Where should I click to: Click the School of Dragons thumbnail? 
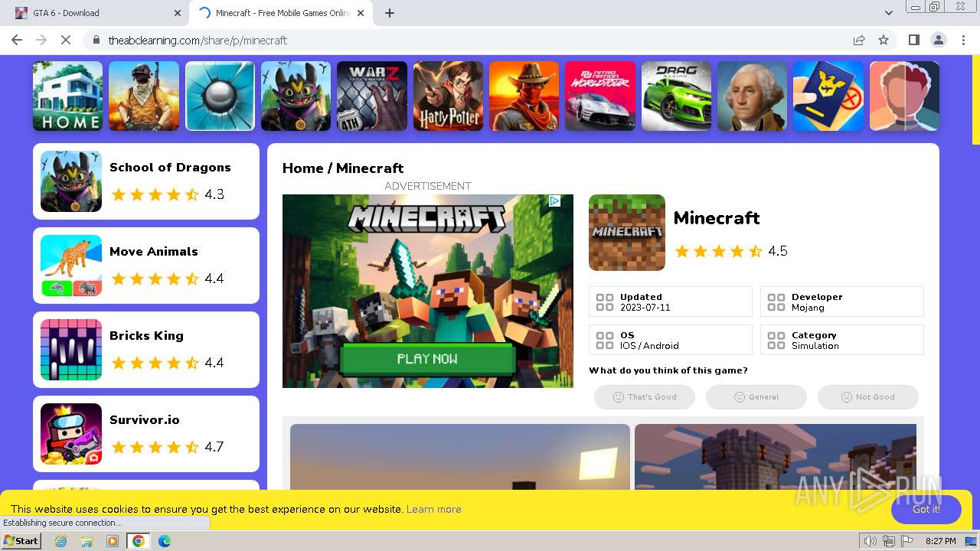(x=71, y=181)
